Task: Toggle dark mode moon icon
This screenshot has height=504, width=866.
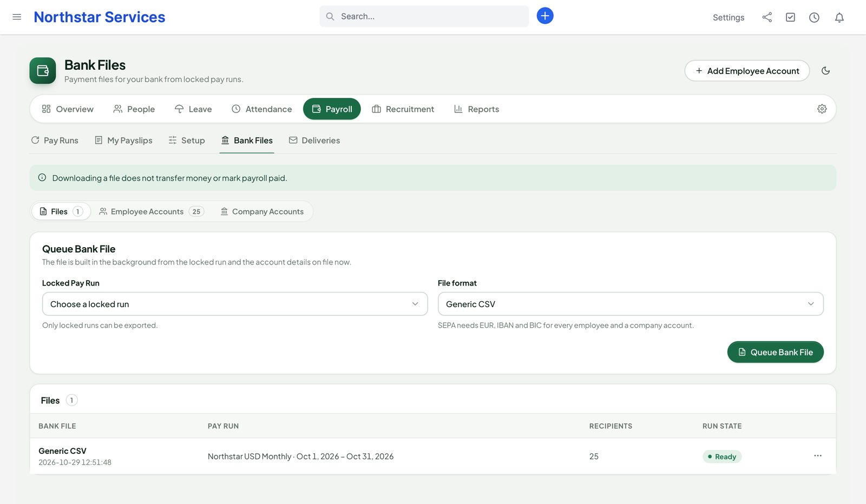Action: pos(825,71)
